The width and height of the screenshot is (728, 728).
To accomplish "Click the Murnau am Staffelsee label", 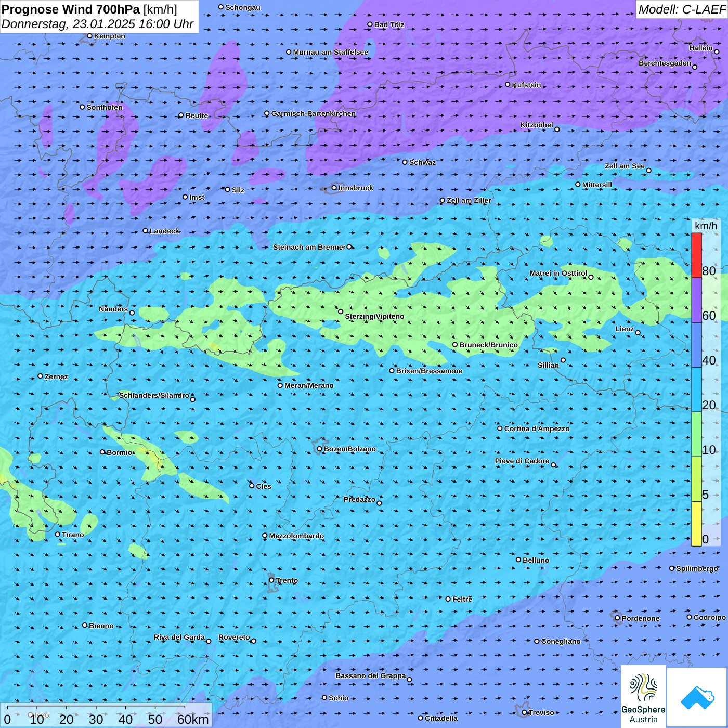I will pyautogui.click(x=331, y=52).
